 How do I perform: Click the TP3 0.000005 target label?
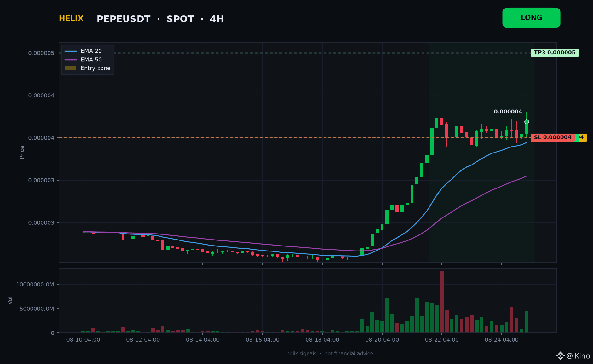pos(555,53)
